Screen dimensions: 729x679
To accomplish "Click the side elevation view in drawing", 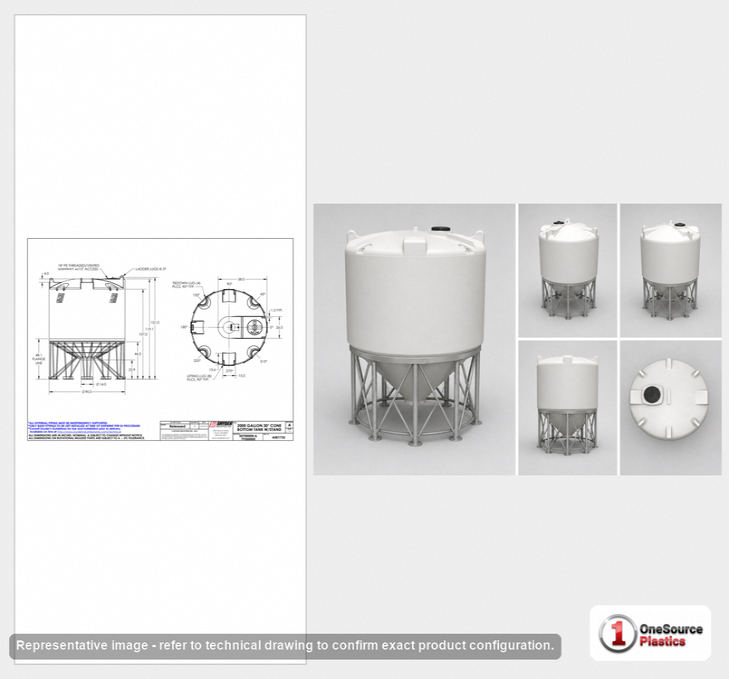I will point(87,329).
